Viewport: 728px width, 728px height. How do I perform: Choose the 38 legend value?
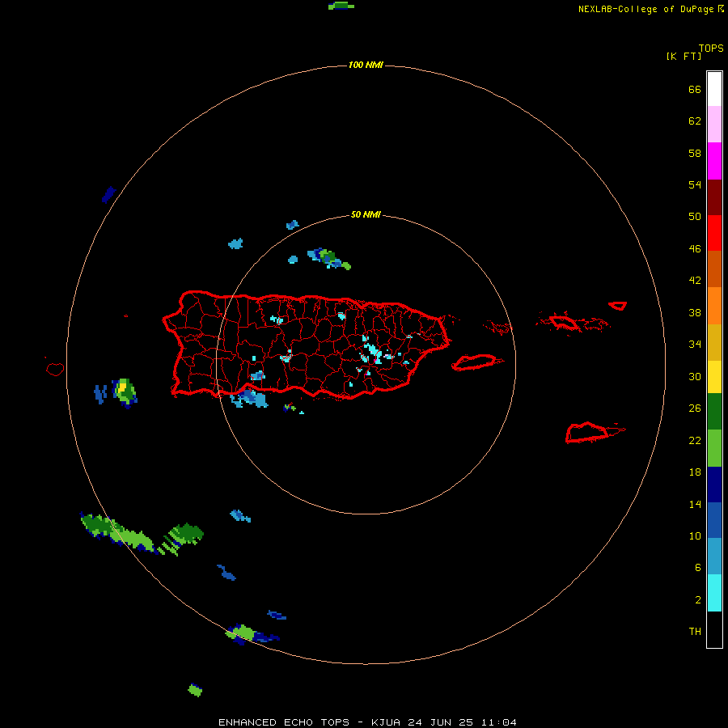pos(695,312)
